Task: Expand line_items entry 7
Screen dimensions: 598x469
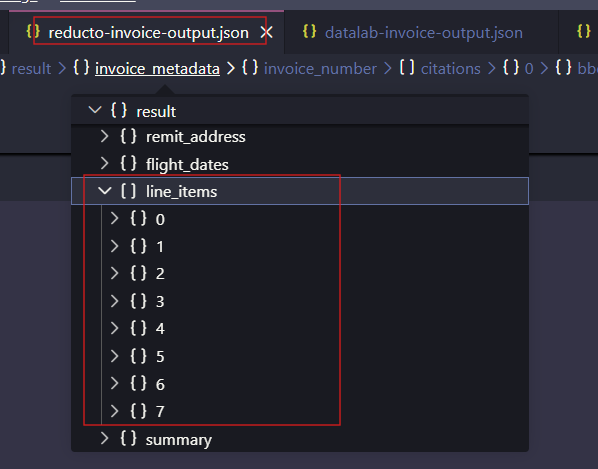Action: tap(114, 411)
